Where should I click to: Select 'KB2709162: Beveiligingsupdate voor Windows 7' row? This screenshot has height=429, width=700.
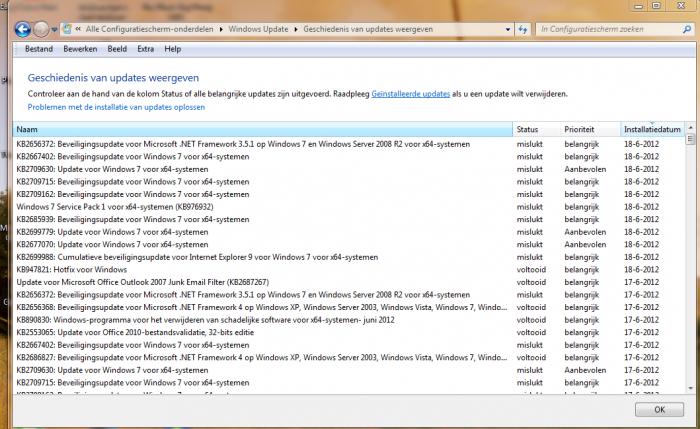[x=133, y=195]
